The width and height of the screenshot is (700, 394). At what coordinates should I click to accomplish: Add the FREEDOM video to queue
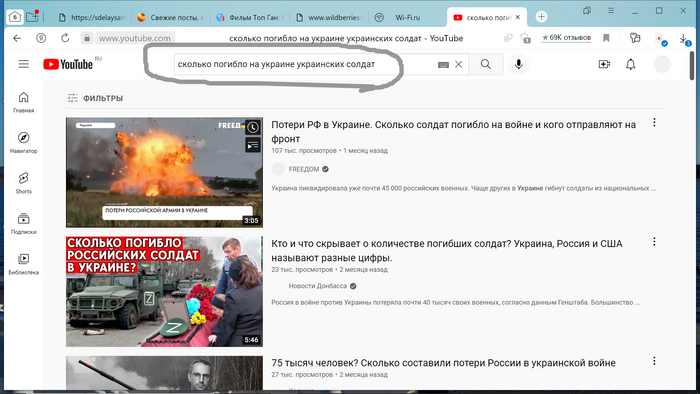pos(253,145)
